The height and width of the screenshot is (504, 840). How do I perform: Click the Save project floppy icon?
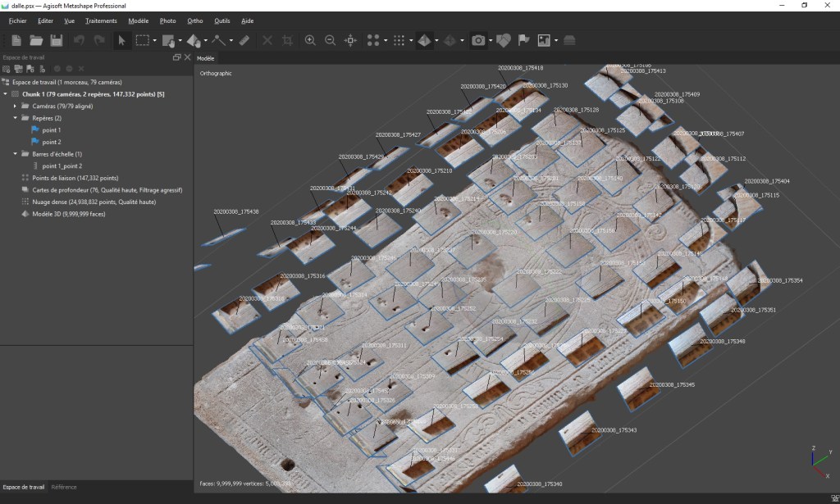57,40
